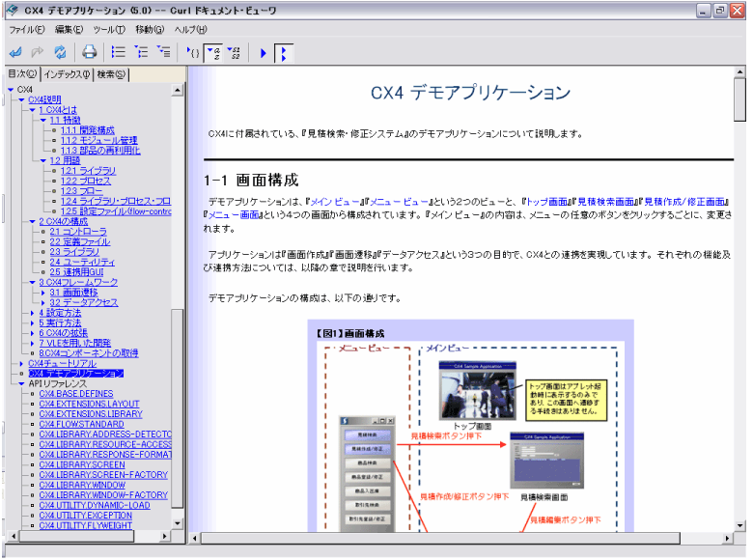Collapse the 1.1 特徴 node

point(43,120)
